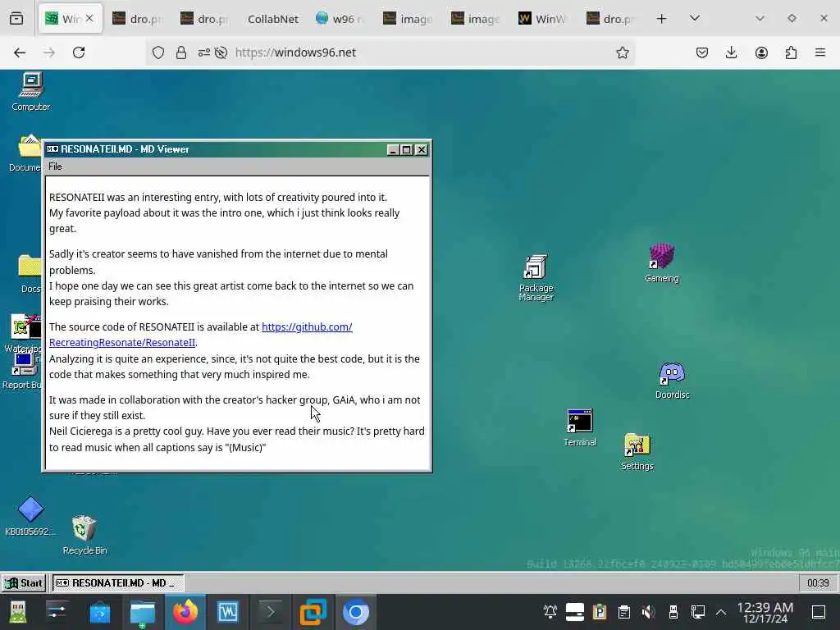Open the clipboard tray icon
The image size is (840, 630).
tap(623, 611)
